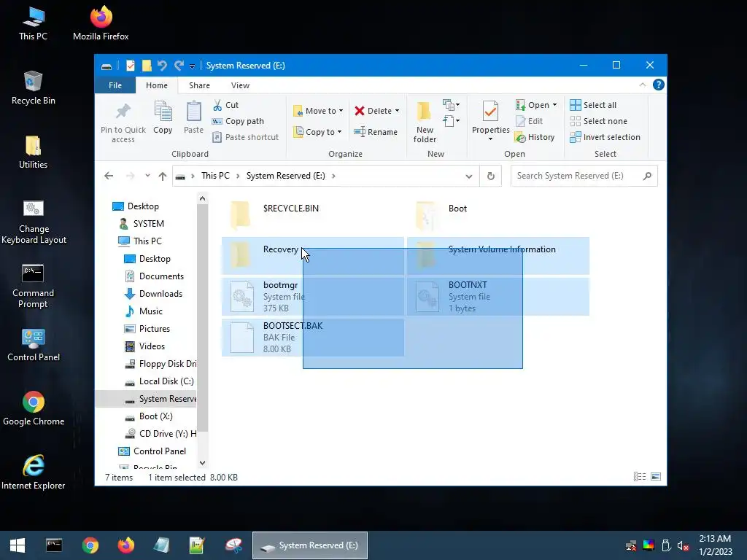Select the BOOTSECT.BAK file
The image size is (747, 560).
[312, 338]
